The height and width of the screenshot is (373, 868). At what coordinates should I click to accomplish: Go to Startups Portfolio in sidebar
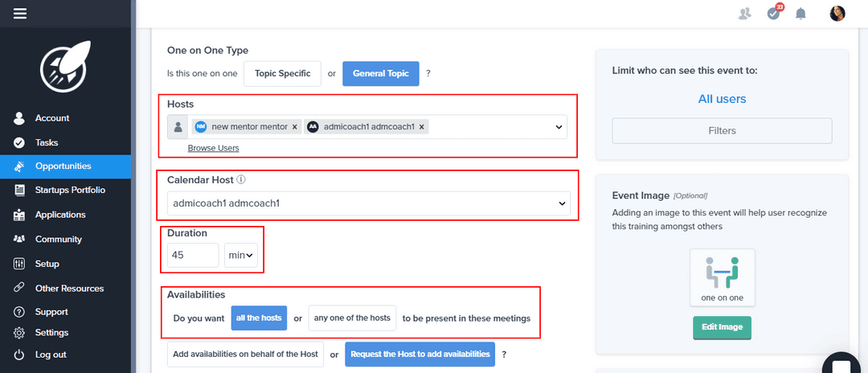(70, 191)
